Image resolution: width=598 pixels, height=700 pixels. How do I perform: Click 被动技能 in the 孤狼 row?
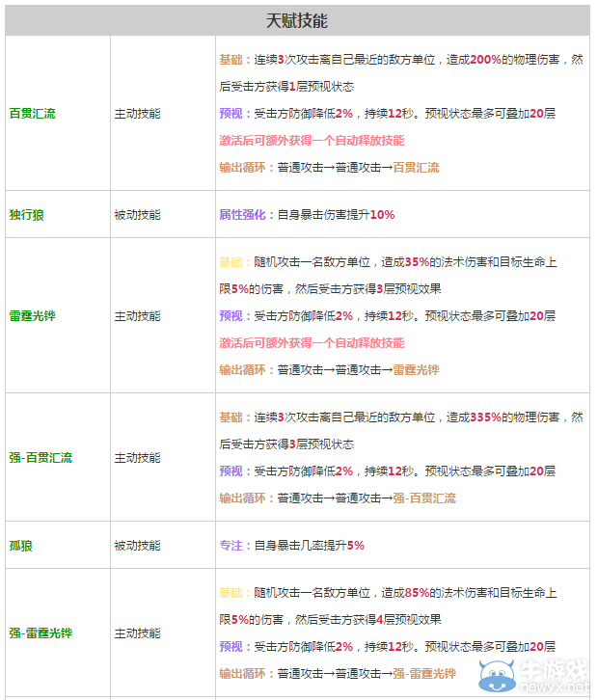137,546
